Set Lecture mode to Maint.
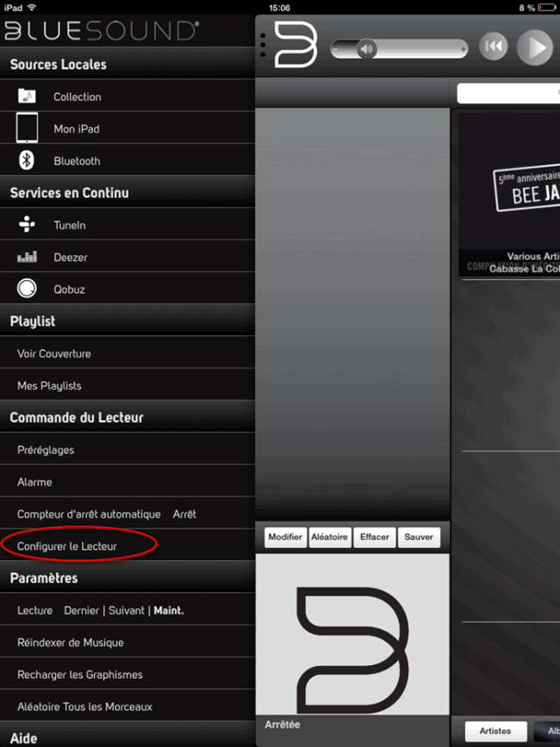This screenshot has height=747, width=560. 169,610
